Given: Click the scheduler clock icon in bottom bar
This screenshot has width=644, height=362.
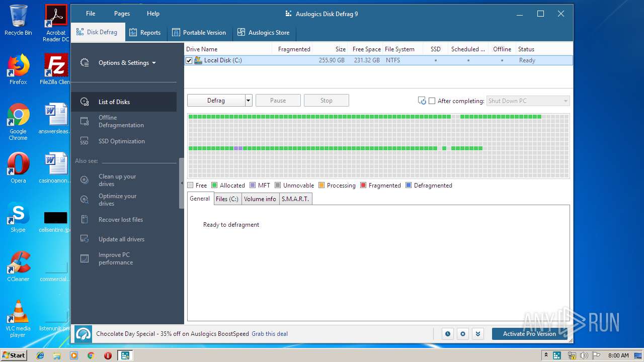Looking at the screenshot, I should pos(448,334).
